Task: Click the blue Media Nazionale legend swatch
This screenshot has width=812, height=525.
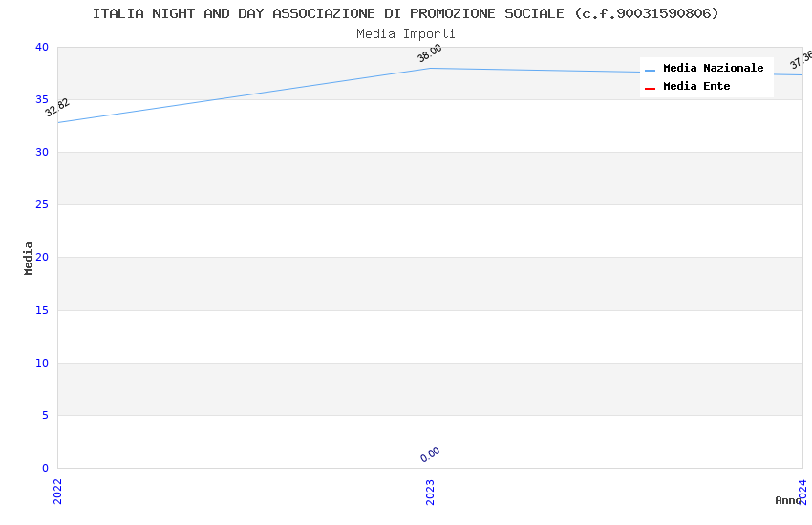Action: click(x=651, y=70)
